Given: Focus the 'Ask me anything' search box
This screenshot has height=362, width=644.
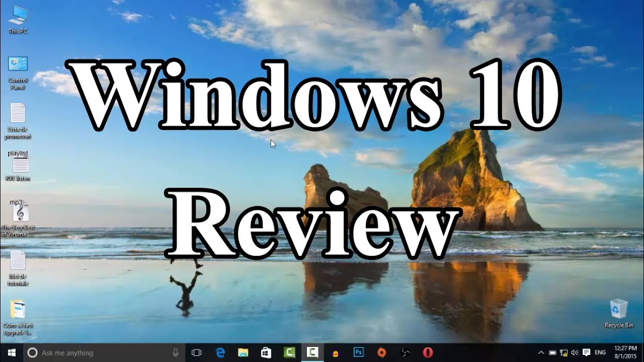Looking at the screenshot, I should click(105, 353).
